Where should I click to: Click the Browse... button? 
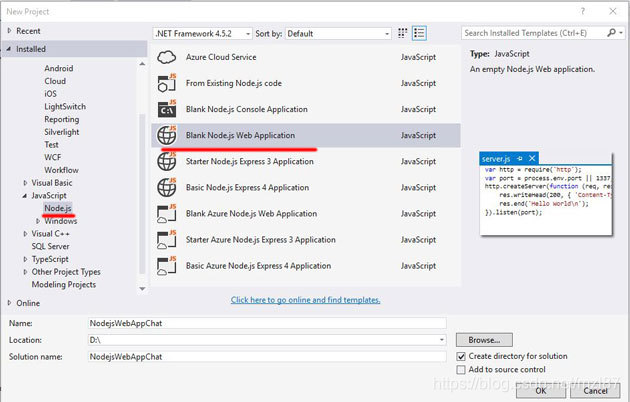484,340
